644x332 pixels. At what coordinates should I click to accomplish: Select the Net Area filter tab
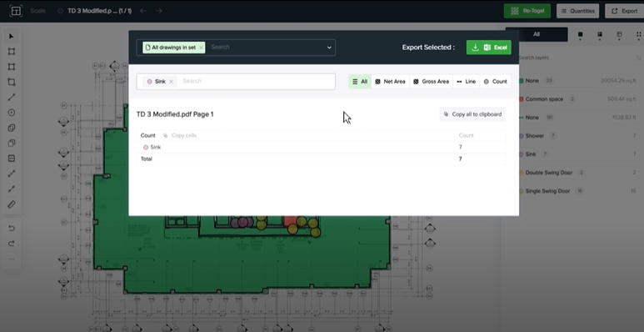point(390,82)
